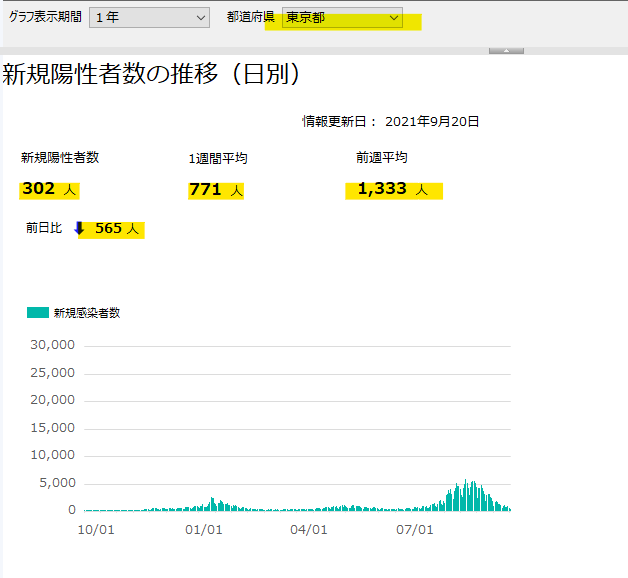Image resolution: width=628 pixels, height=578 pixels.
Task: Click the 1,333 人 previous week average
Action: 393,189
